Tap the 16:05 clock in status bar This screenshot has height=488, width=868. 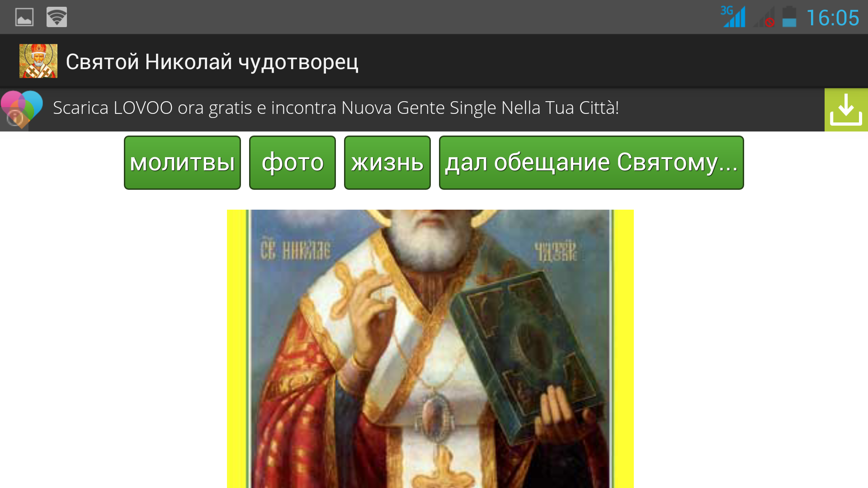[x=833, y=18]
